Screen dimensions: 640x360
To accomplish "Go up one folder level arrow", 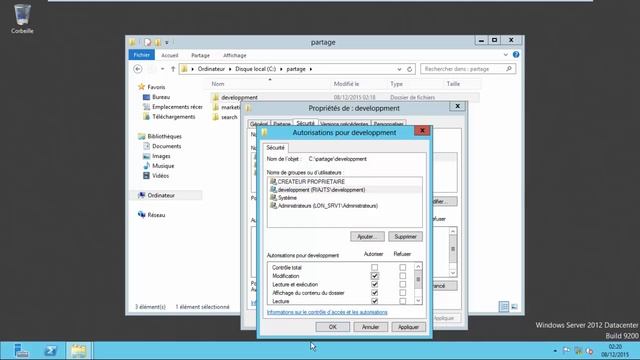I will point(173,69).
